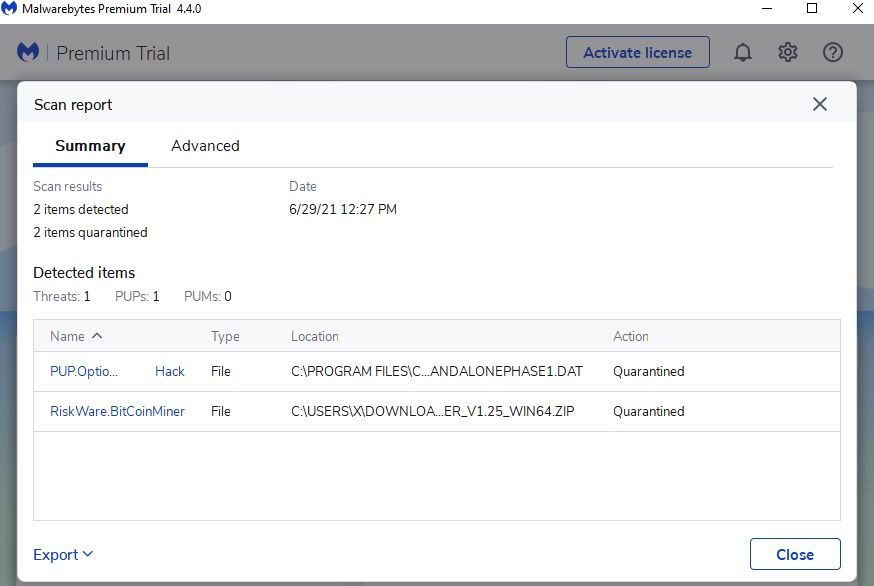Image resolution: width=874 pixels, height=586 pixels.
Task: Click the Type column header
Action: click(225, 336)
